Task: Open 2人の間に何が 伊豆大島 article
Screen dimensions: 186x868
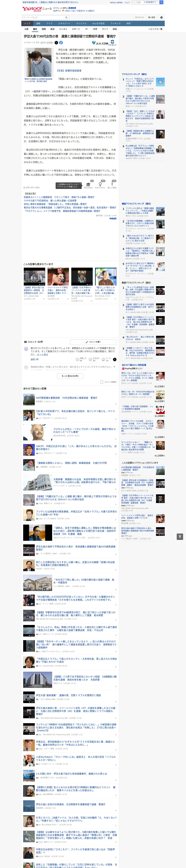Action: 71,774
